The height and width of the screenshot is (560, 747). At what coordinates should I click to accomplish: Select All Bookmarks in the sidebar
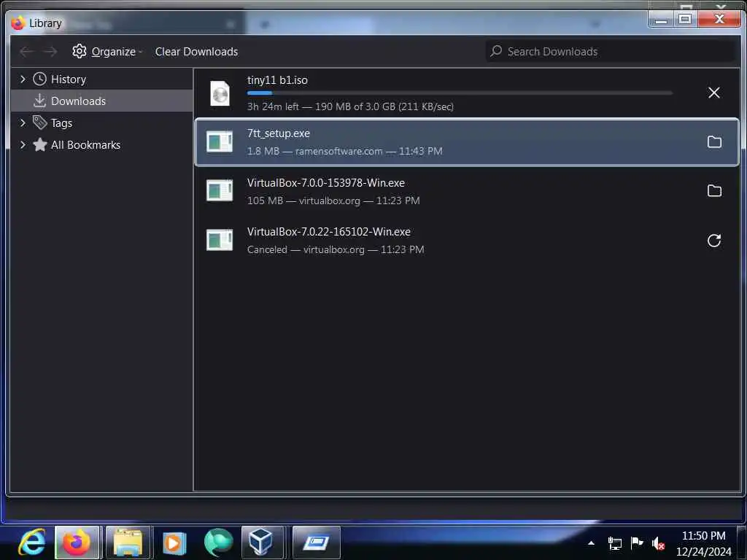[x=101, y=145]
